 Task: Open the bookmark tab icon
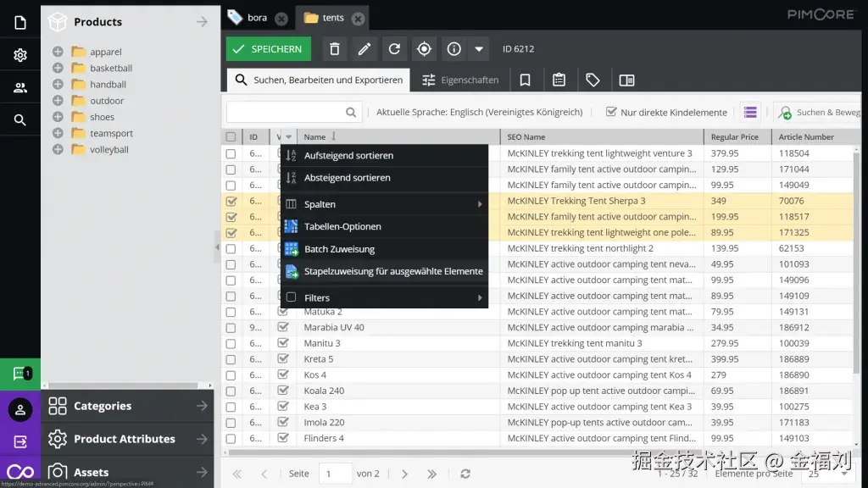point(525,80)
